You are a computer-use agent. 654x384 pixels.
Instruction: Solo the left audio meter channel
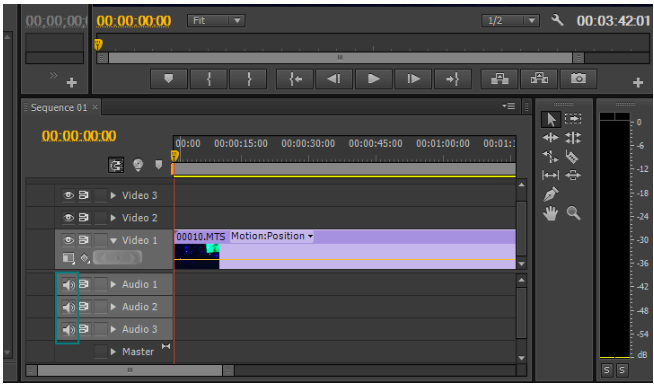[607, 370]
